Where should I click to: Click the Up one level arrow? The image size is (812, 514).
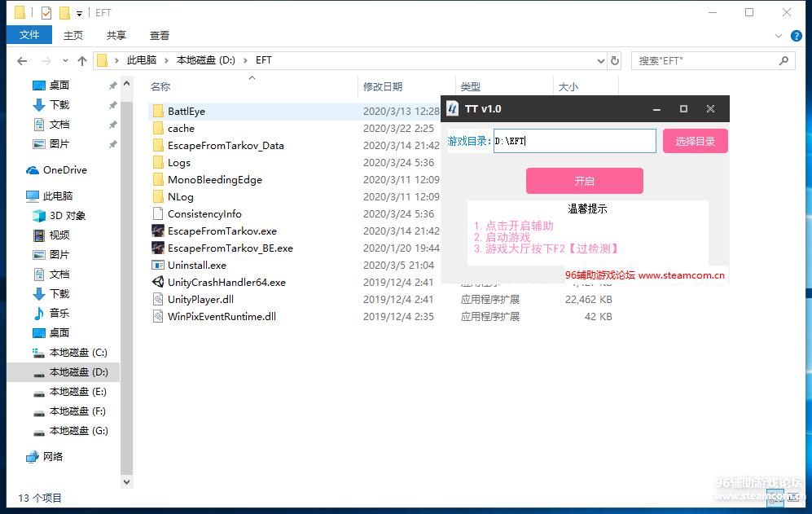pyautogui.click(x=81, y=61)
